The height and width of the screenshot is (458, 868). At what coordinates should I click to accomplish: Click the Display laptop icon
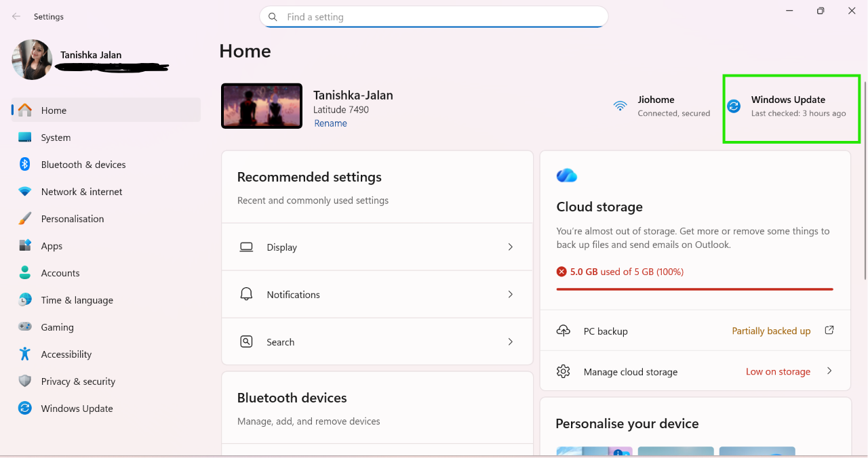pos(246,247)
